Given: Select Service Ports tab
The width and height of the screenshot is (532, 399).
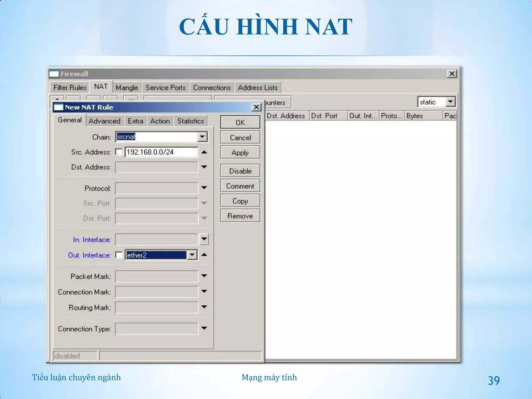Looking at the screenshot, I should click(x=165, y=88).
